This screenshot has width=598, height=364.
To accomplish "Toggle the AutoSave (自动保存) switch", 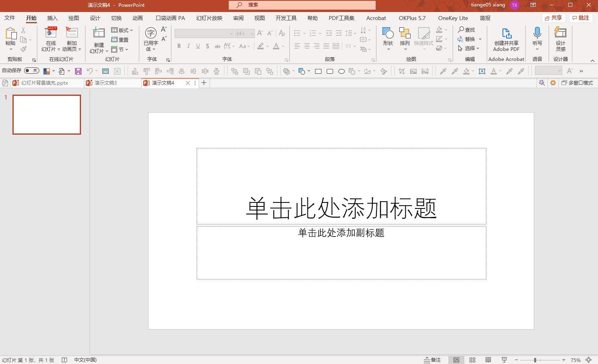I will 31,71.
